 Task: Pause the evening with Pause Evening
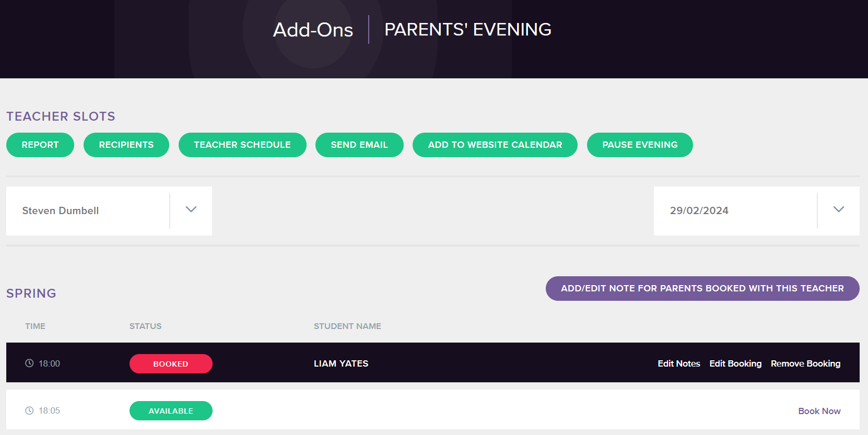[640, 145]
